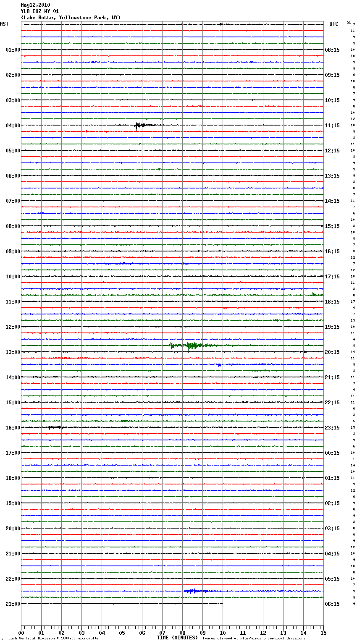Select minute 10 on the bottom axis
Image resolution: width=357 pixels, height=644 pixels.
click(x=223, y=633)
